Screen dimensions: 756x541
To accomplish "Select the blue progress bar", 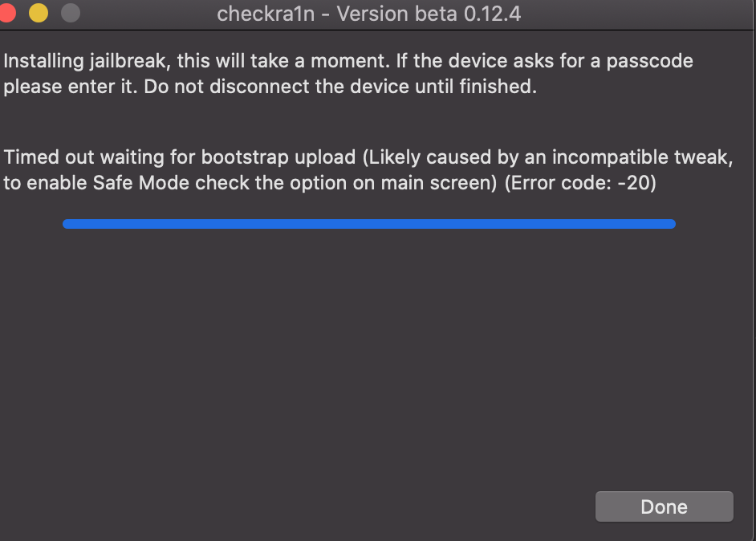I will [x=369, y=224].
